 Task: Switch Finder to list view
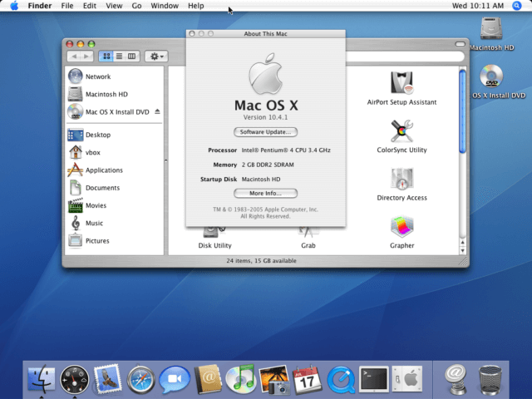coord(119,57)
